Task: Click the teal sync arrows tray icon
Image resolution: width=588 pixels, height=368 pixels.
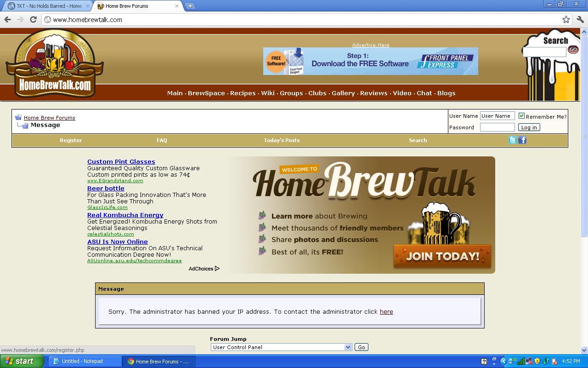Action: pos(546,362)
